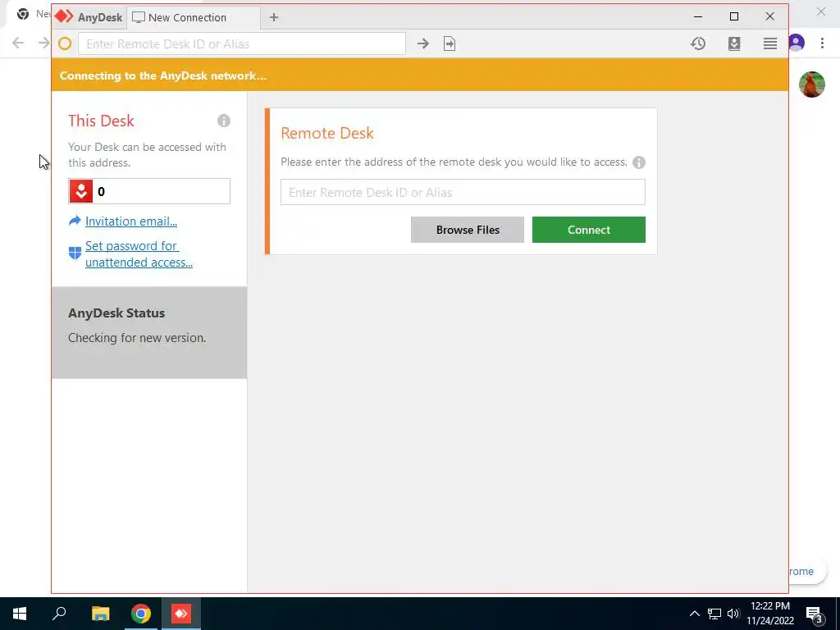Open a new tab with plus icon
The width and height of the screenshot is (840, 630).
pos(274,17)
